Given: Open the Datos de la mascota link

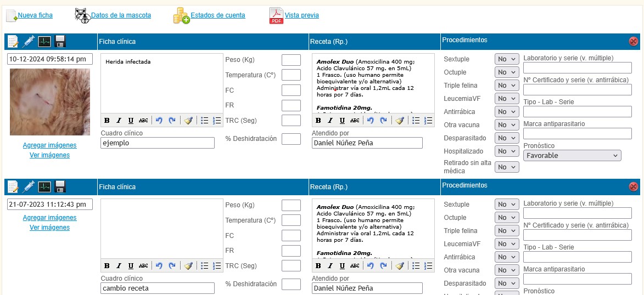Looking at the screenshot, I should [x=121, y=15].
